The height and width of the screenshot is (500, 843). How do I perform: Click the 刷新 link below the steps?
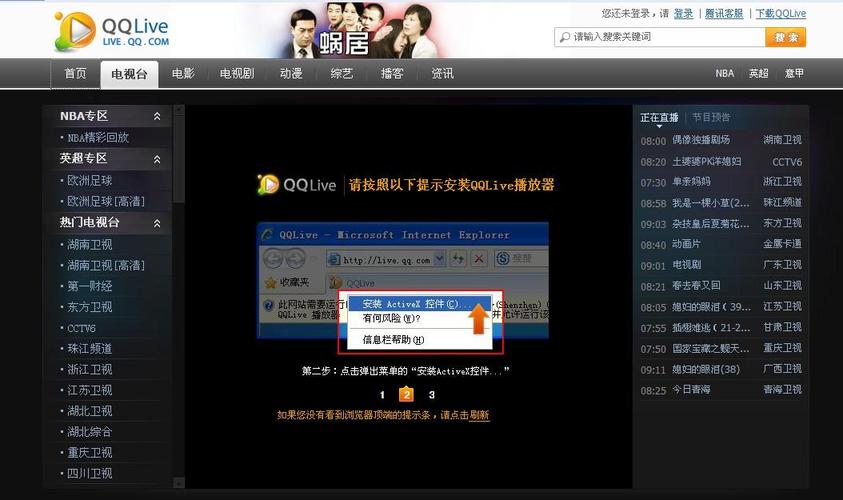click(x=480, y=415)
